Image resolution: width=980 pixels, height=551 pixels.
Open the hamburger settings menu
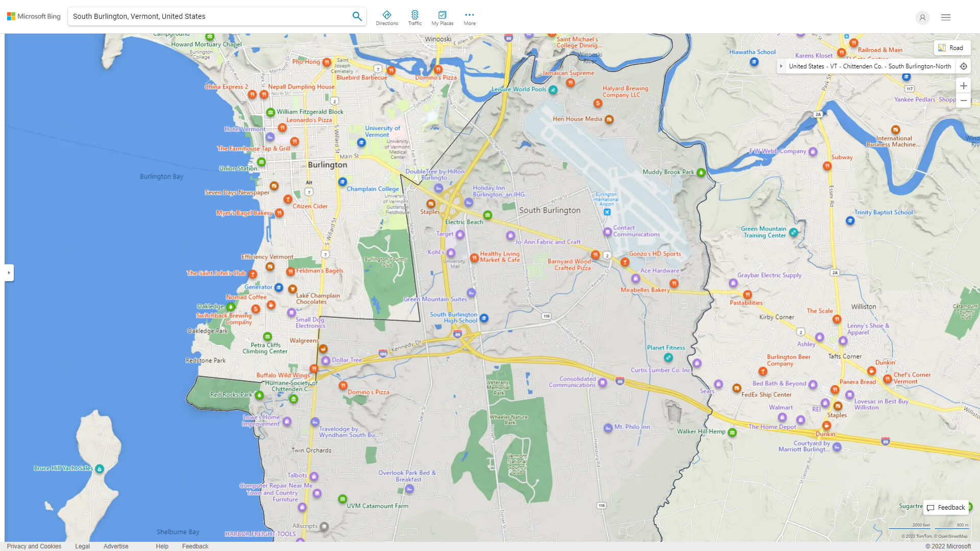click(x=945, y=17)
